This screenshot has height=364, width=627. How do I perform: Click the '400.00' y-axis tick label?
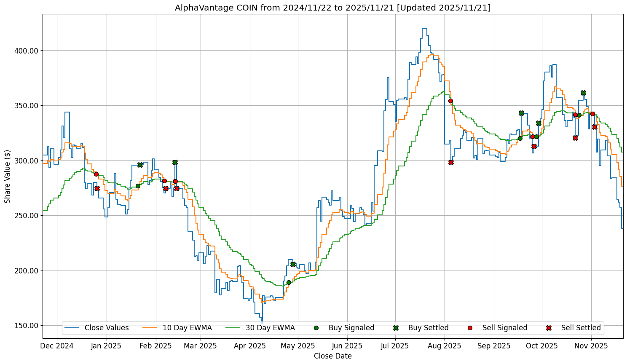pyautogui.click(x=27, y=51)
